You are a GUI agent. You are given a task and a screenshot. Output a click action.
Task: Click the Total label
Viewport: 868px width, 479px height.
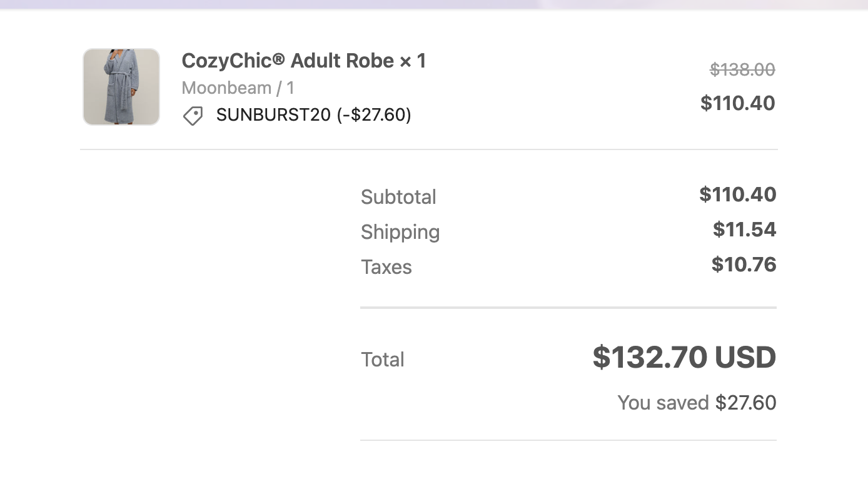point(383,360)
